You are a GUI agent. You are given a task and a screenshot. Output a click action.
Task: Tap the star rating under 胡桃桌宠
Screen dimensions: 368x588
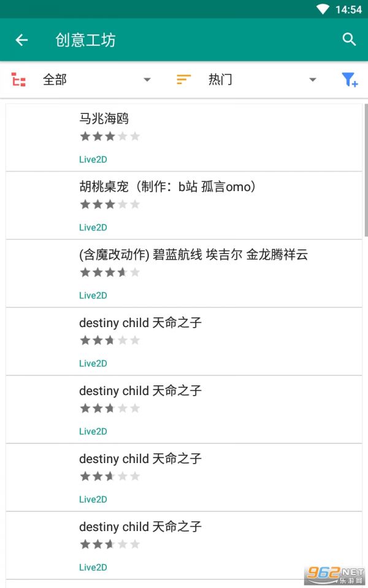click(110, 204)
